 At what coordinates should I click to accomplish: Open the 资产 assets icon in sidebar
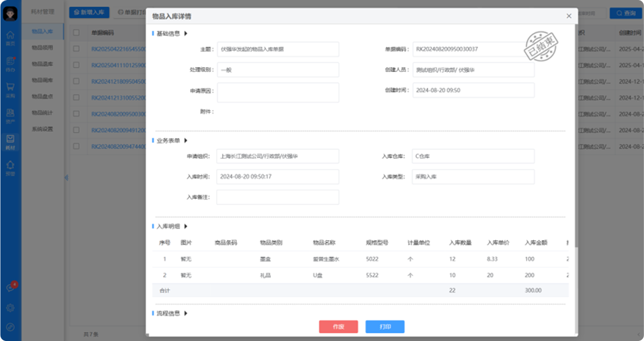[x=10, y=115]
